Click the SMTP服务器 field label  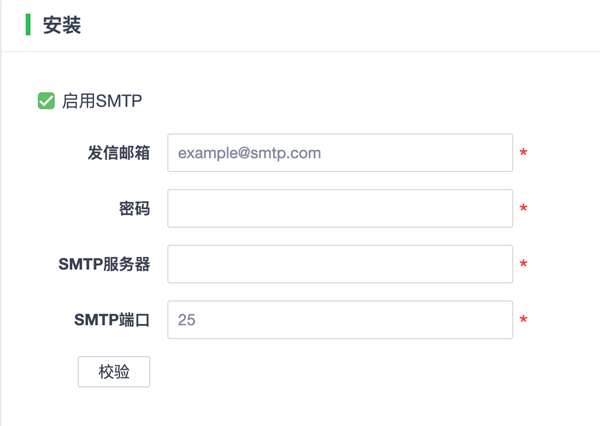tap(104, 264)
